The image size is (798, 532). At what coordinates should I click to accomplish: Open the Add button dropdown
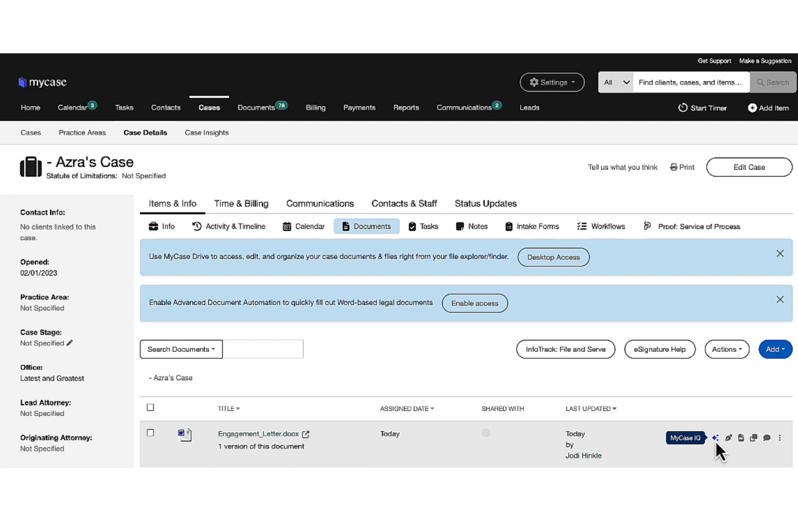[x=775, y=349]
